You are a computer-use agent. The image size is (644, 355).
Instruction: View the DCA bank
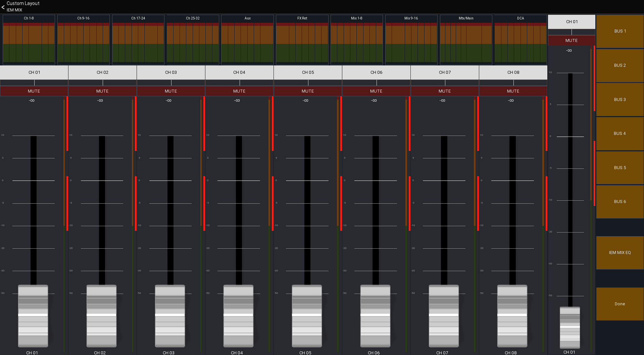tap(521, 18)
